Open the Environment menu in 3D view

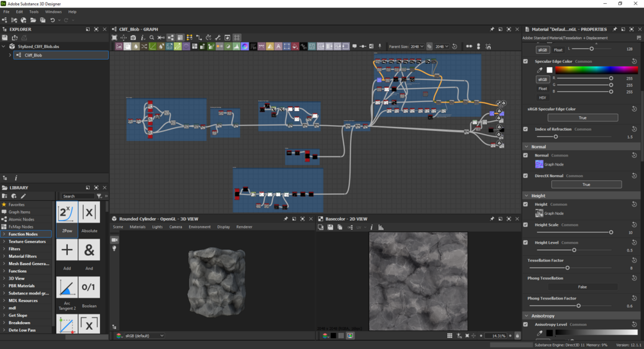pos(199,227)
